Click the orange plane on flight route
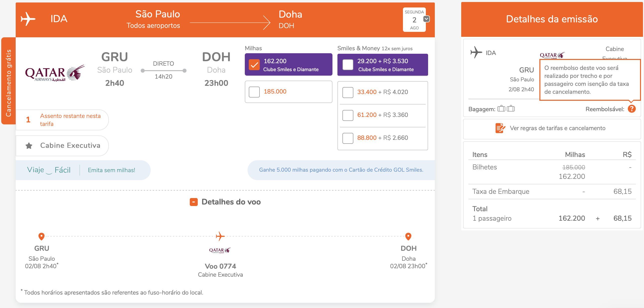Viewport: 644px width, 308px height. [220, 236]
